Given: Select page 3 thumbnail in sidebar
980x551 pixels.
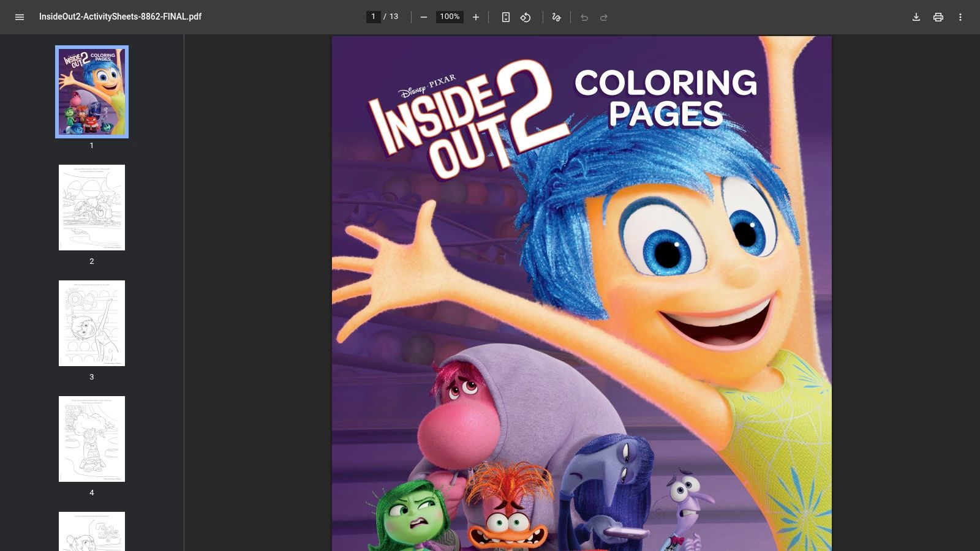Looking at the screenshot, I should (92, 323).
